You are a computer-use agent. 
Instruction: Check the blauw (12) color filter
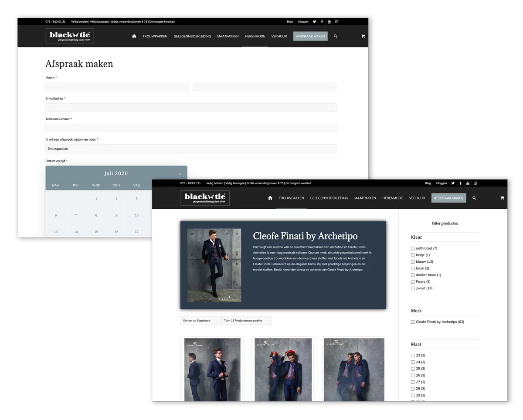(x=413, y=262)
